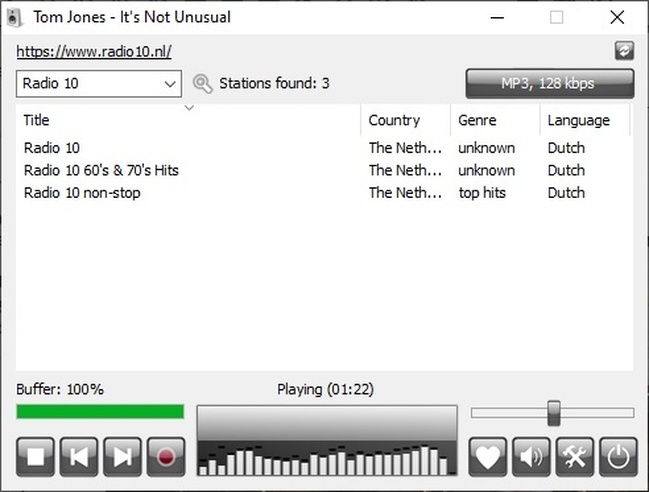Open the https://www.radio10.nl/ link

pyautogui.click(x=94, y=51)
